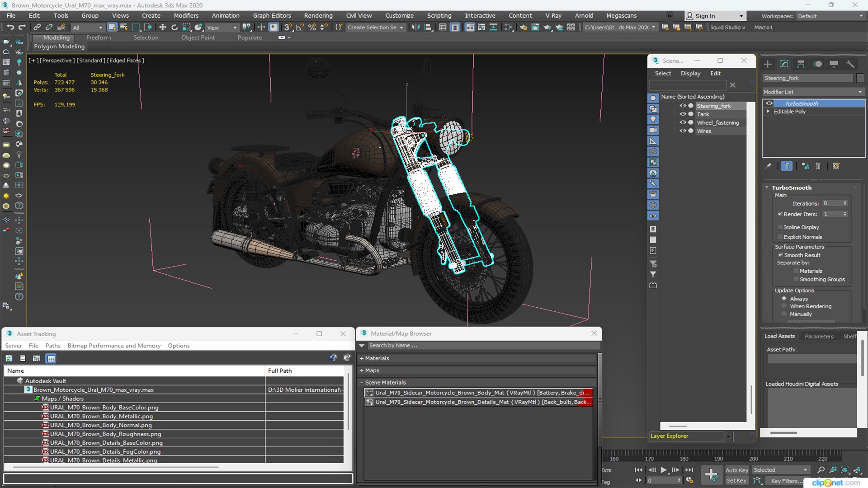Click the Set Key button
Image resolution: width=868 pixels, height=488 pixels.
737,481
